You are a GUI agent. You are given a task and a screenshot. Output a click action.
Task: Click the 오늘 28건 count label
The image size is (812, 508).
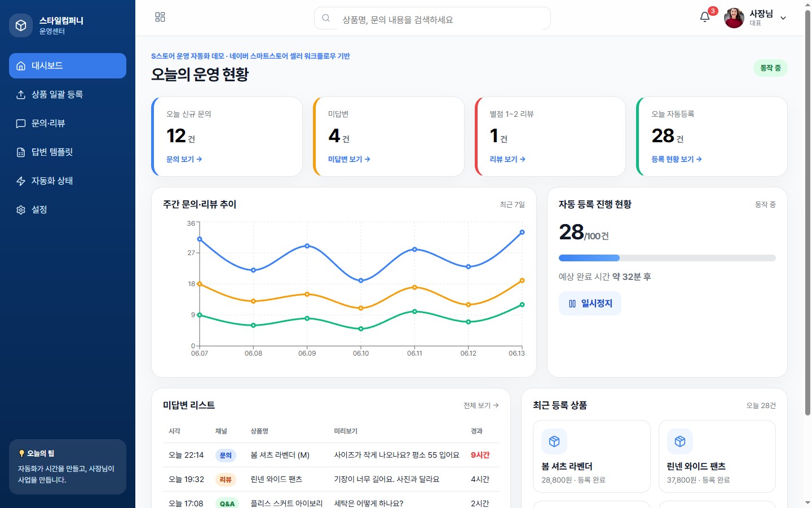[x=761, y=405]
